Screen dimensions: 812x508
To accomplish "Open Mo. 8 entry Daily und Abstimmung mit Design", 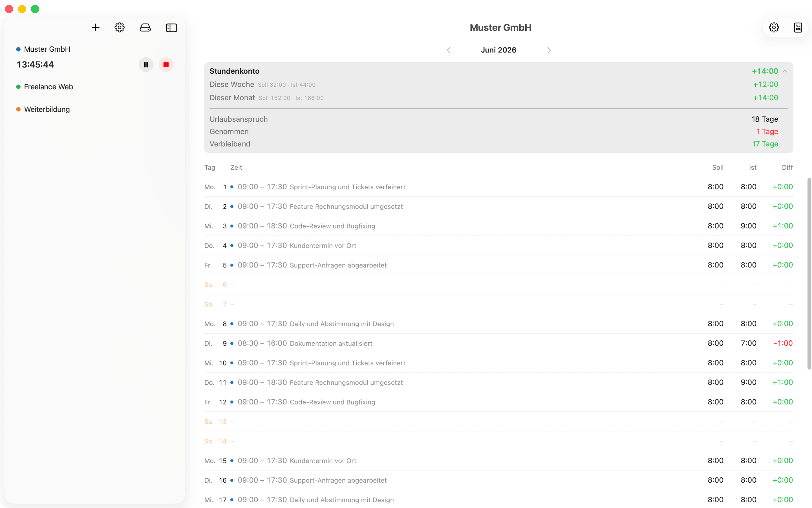I will coord(498,324).
